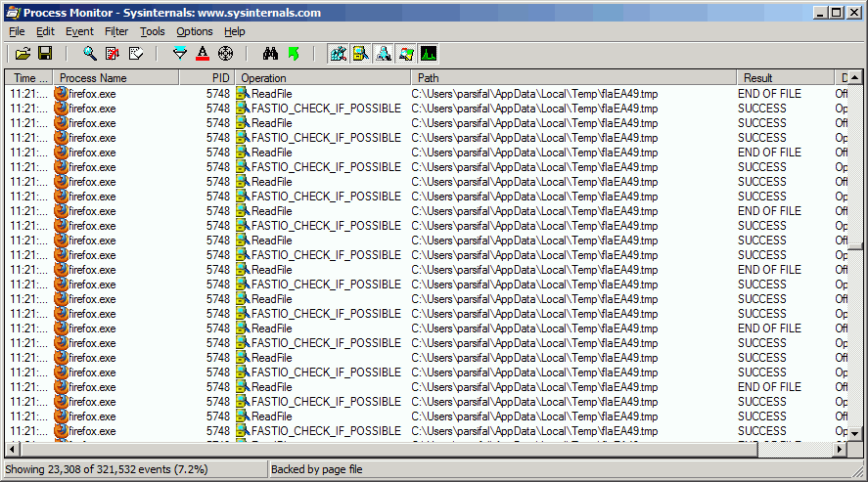
Task: Click the Process Name column header
Action: tap(115, 78)
